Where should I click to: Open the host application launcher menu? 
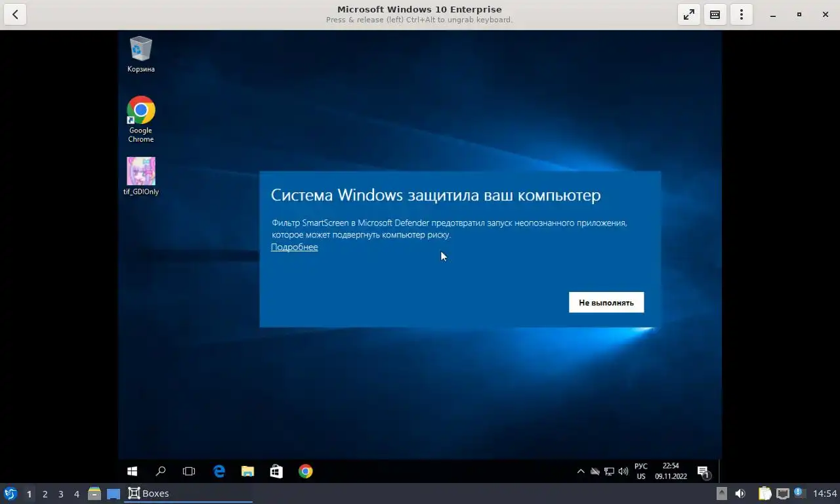(x=10, y=493)
